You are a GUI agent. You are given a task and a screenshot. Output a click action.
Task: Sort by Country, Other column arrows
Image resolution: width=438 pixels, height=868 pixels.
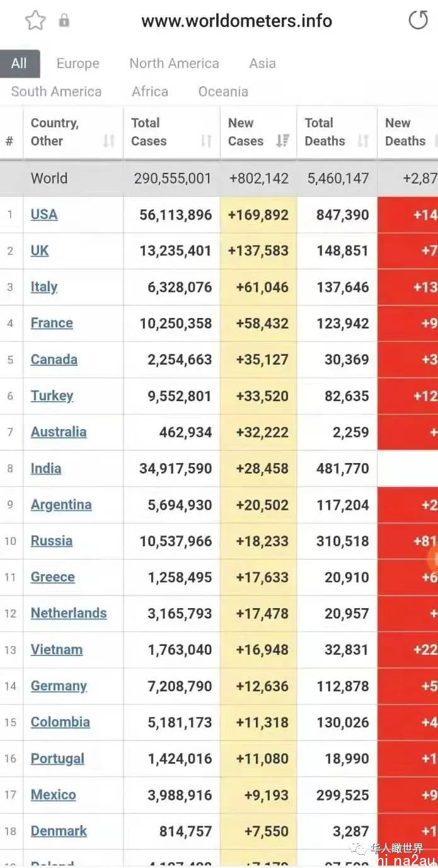click(x=109, y=141)
